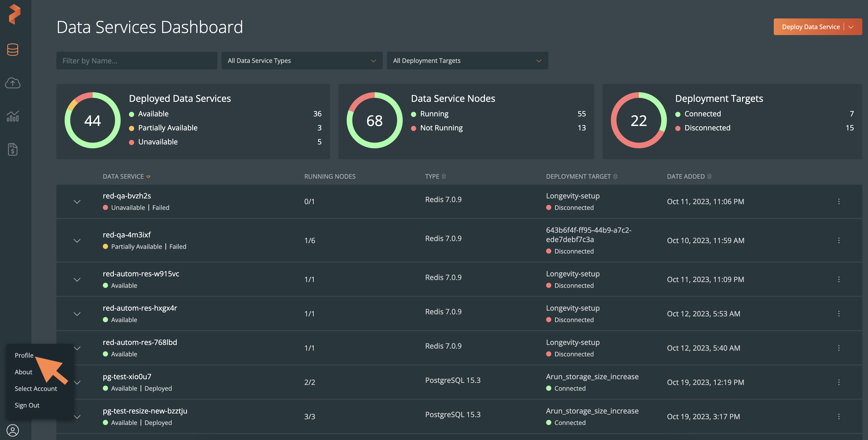The height and width of the screenshot is (440, 868).
Task: Click the Disconnected legend row of Deployment Targets
Action: (764, 128)
